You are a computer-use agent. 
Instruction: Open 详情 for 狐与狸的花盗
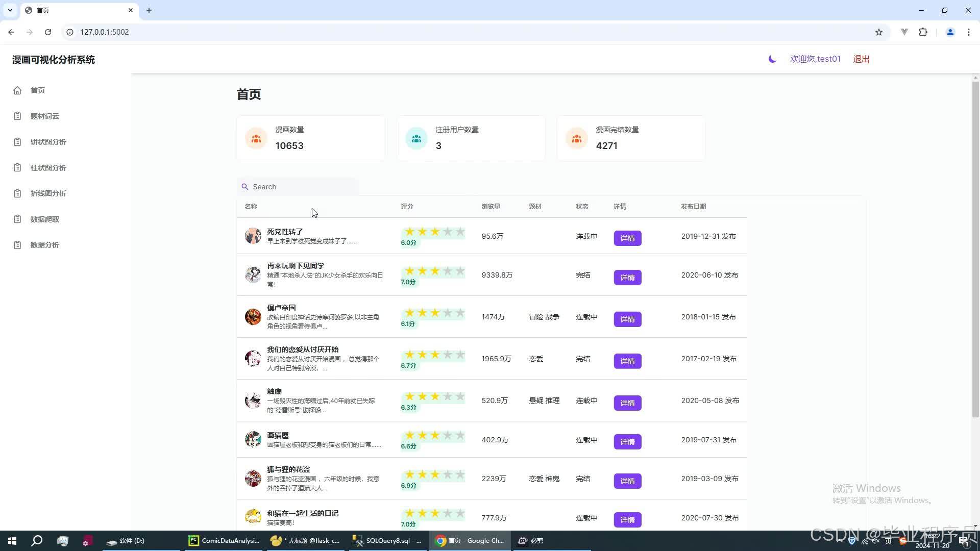click(627, 481)
